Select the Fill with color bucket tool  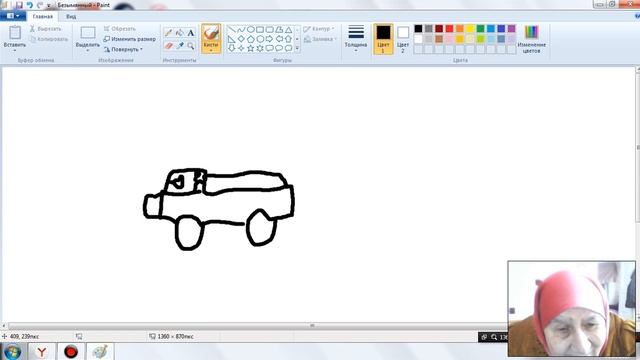pos(180,33)
